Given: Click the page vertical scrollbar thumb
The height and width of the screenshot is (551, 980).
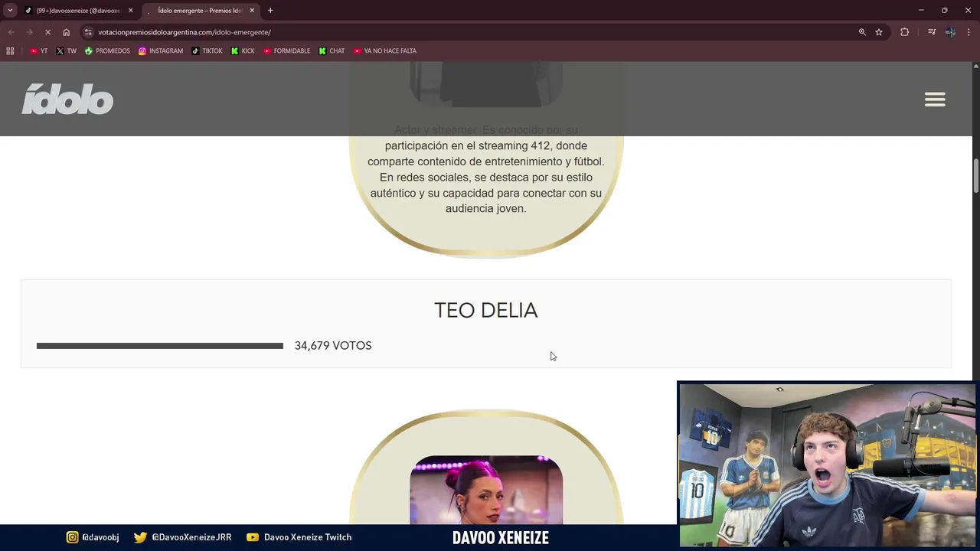Looking at the screenshot, I should 976,176.
